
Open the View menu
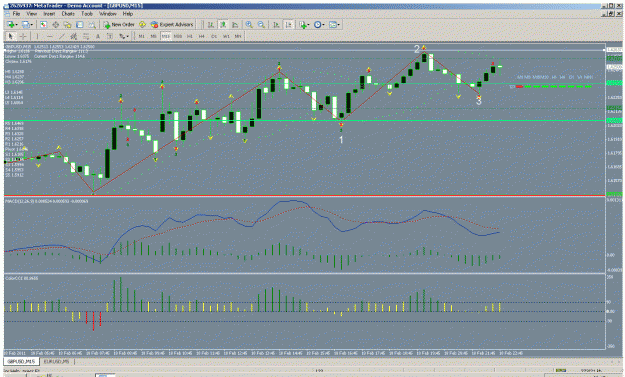coord(31,14)
